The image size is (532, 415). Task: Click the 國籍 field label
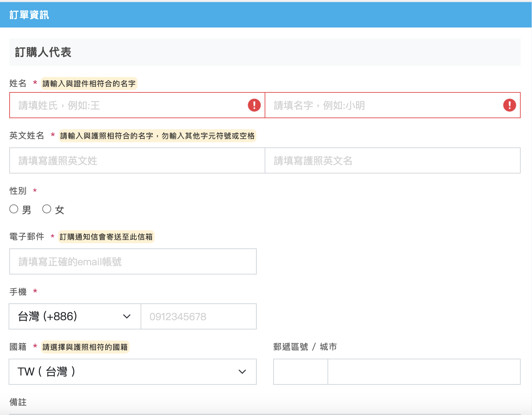[x=18, y=347]
